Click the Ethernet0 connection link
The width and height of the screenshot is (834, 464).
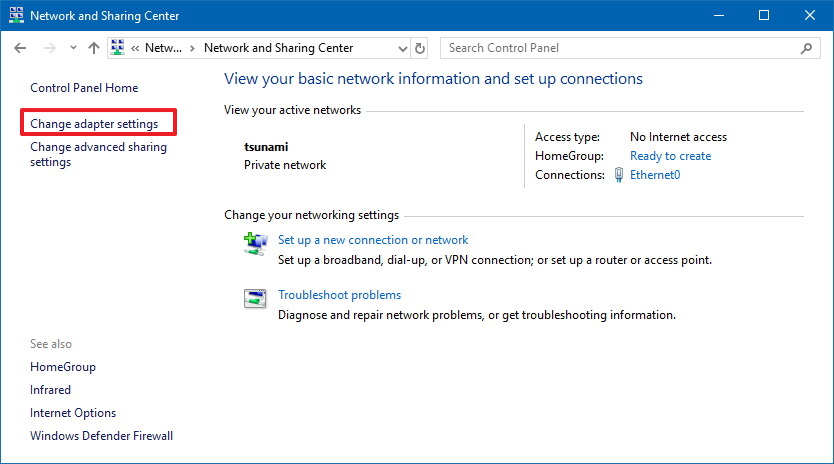pyautogui.click(x=655, y=175)
